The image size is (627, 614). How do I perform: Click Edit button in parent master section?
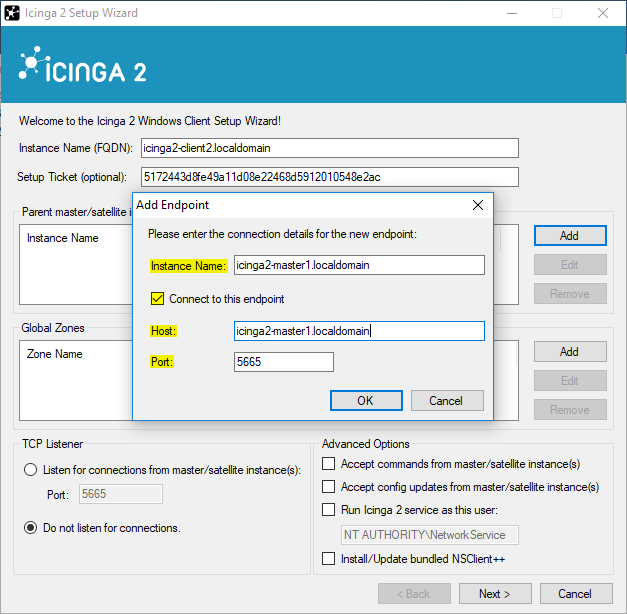coord(570,264)
